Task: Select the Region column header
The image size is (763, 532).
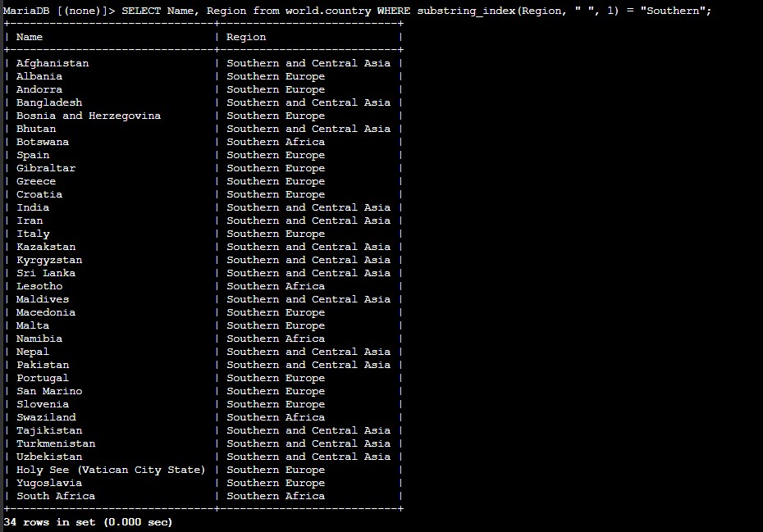Action: pyautogui.click(x=246, y=36)
